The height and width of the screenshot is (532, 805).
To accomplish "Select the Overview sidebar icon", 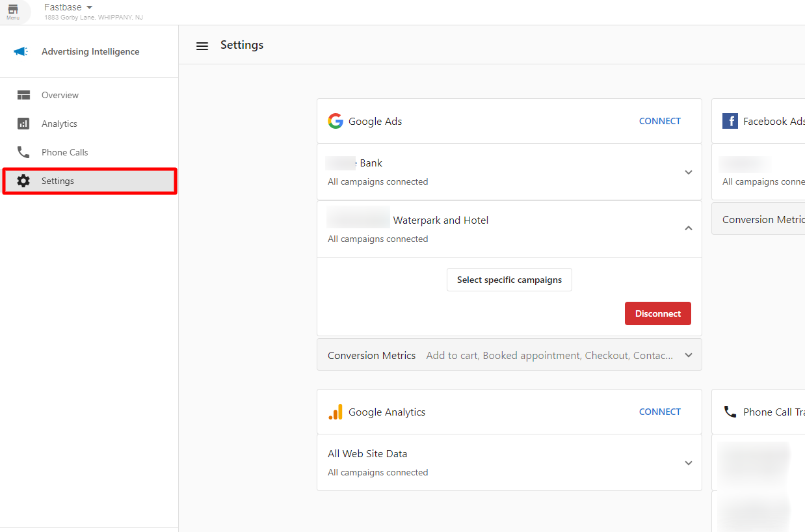I will 24,94.
